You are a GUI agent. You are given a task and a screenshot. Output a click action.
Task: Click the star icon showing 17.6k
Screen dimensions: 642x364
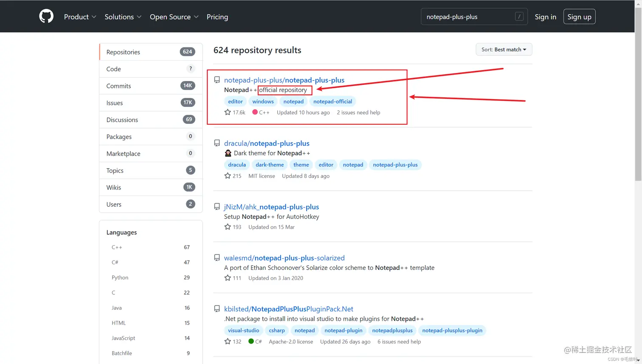[x=228, y=112]
